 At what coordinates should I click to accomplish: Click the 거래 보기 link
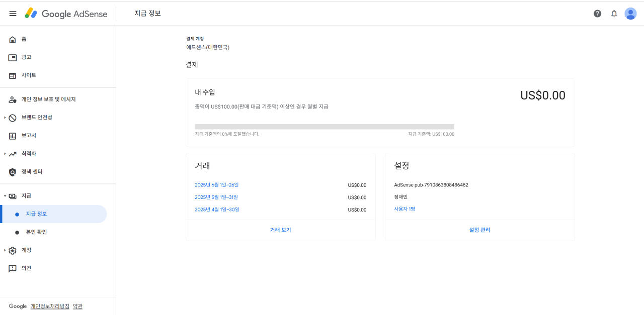coord(280,230)
